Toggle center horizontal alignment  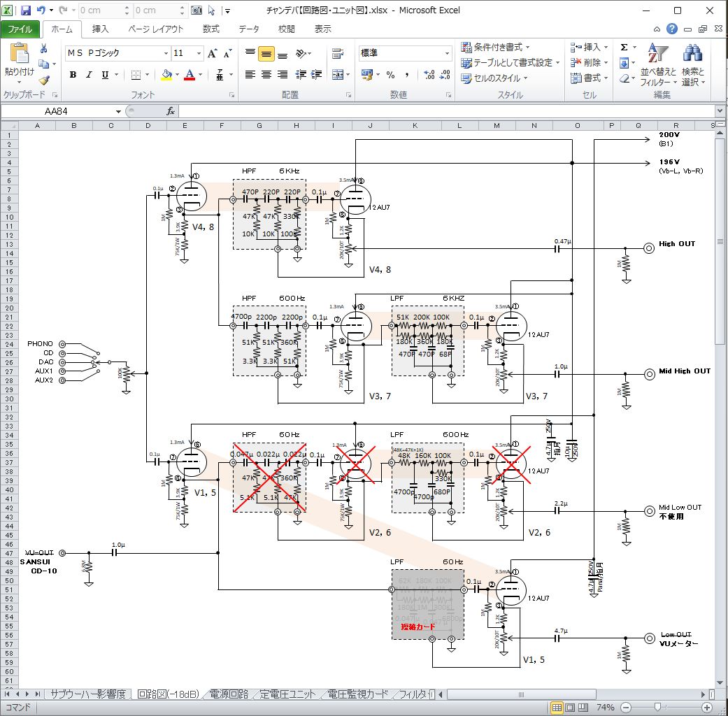266,74
